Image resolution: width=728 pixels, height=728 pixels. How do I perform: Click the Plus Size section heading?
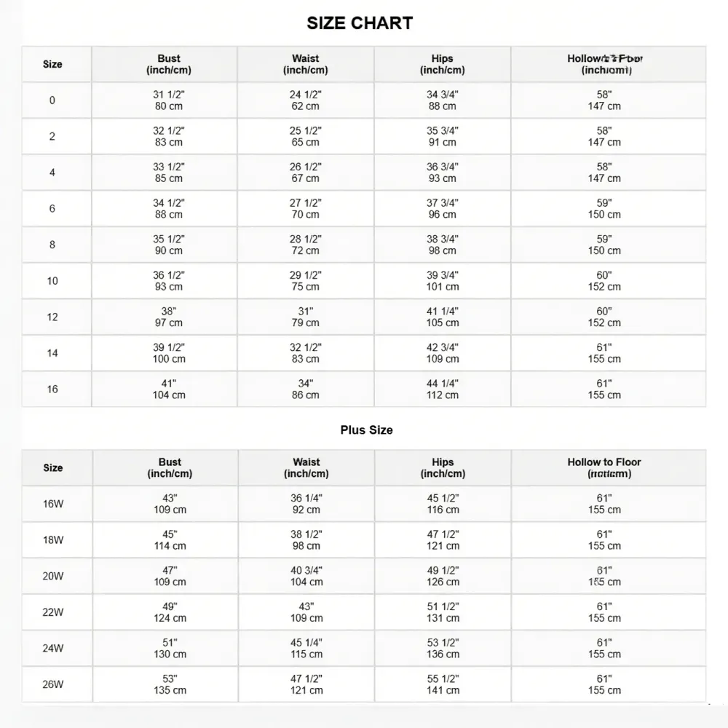(x=366, y=430)
